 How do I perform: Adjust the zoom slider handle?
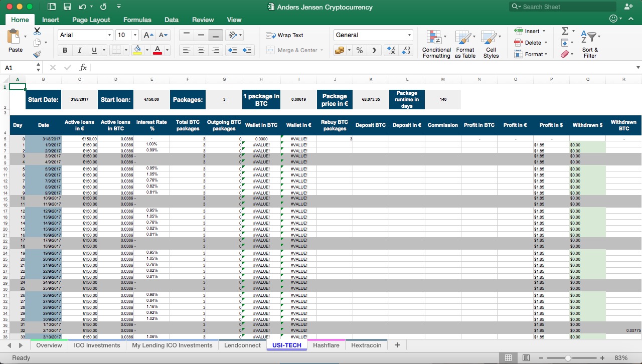tap(567, 357)
